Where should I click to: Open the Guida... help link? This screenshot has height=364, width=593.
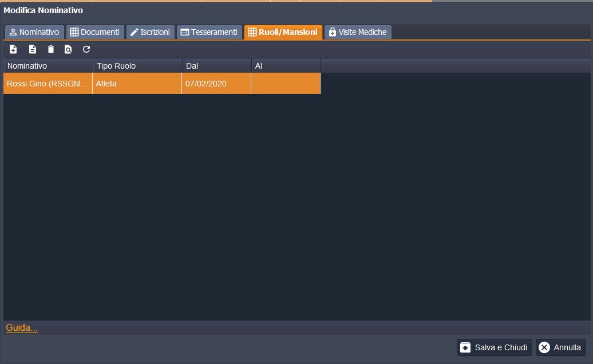pyautogui.click(x=22, y=328)
